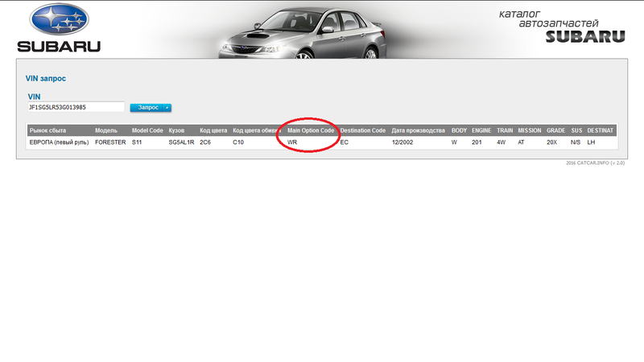Select the 'ЕВРОПА (левый руль)' cell
Viewport: 644px width, 362px height.
click(x=59, y=142)
